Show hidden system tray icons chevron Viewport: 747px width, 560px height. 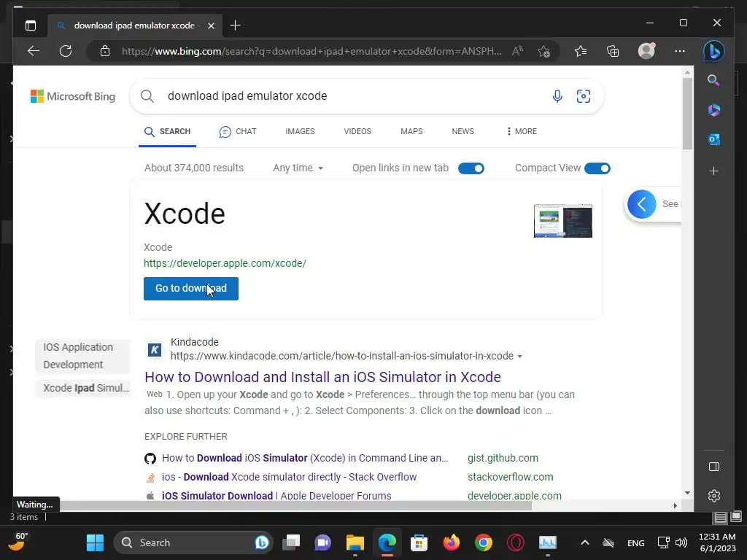click(x=584, y=542)
